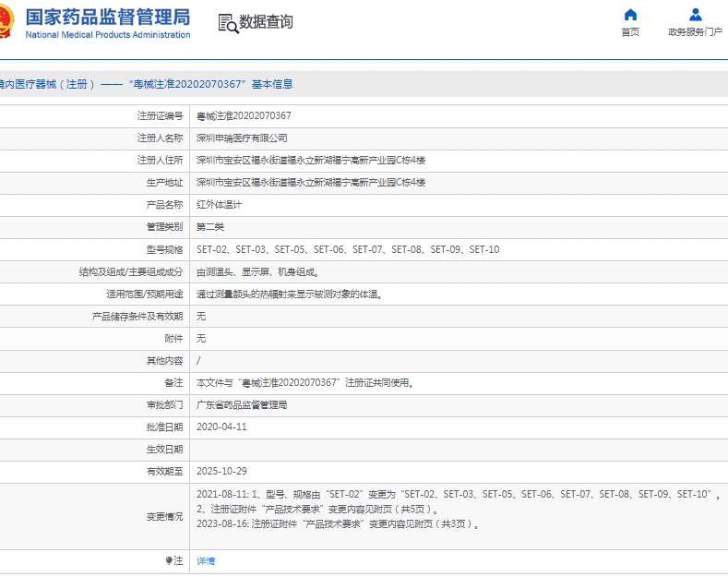The height and width of the screenshot is (577, 728).
Task: Click expiry date 2025-10-29
Action: (x=221, y=471)
